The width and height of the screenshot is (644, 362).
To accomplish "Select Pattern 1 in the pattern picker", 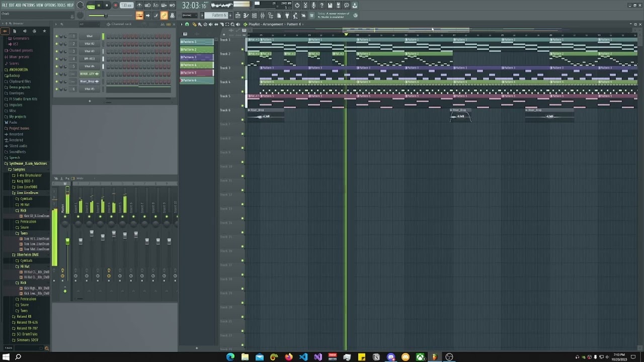I will 197,42.
